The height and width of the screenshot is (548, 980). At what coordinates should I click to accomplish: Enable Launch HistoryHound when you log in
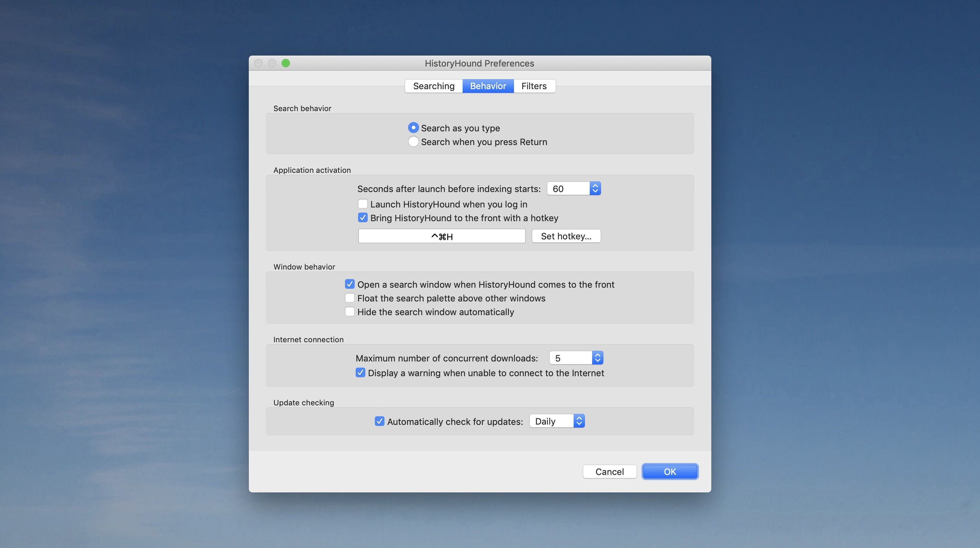click(363, 204)
